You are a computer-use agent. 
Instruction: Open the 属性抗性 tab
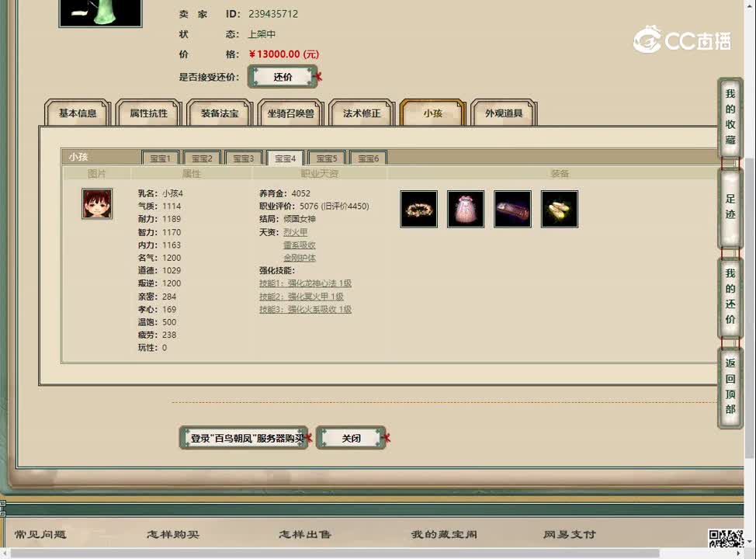point(148,113)
